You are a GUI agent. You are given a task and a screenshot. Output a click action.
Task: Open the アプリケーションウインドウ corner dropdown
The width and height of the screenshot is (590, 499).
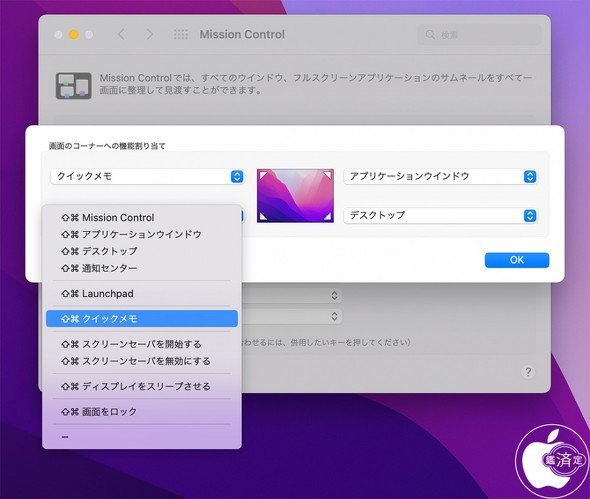pos(440,176)
